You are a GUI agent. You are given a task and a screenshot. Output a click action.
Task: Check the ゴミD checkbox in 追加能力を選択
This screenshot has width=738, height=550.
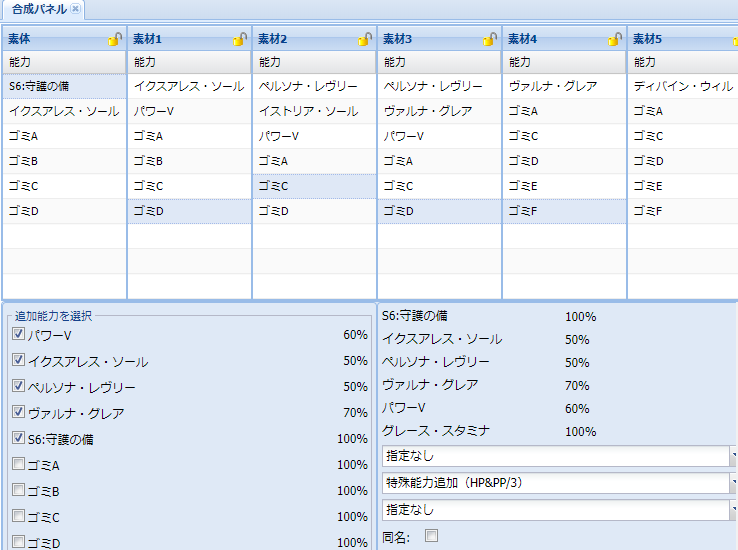tap(18, 542)
